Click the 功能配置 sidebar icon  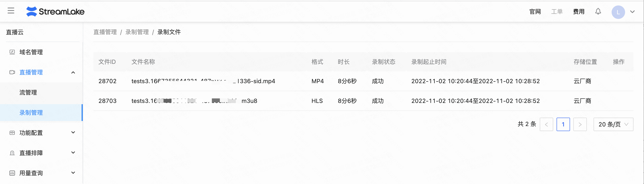point(12,133)
